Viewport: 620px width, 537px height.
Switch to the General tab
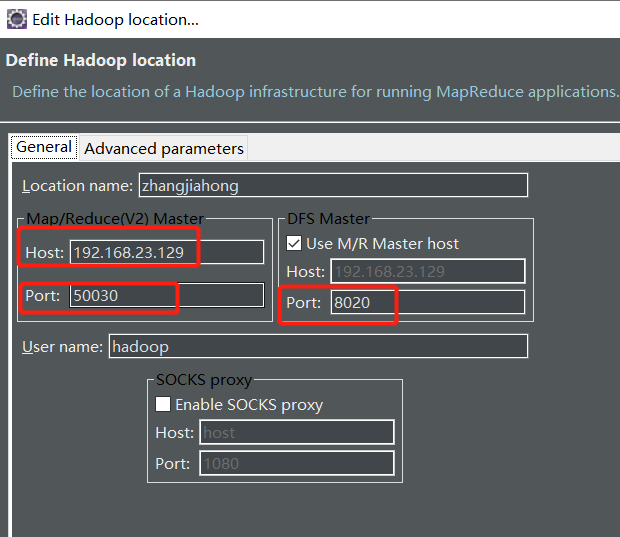[x=44, y=147]
